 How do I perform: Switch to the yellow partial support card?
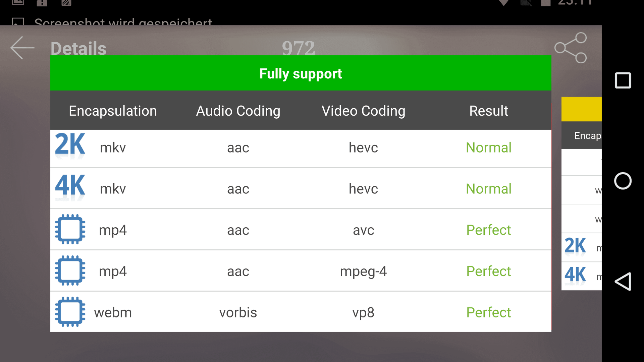pos(582,109)
